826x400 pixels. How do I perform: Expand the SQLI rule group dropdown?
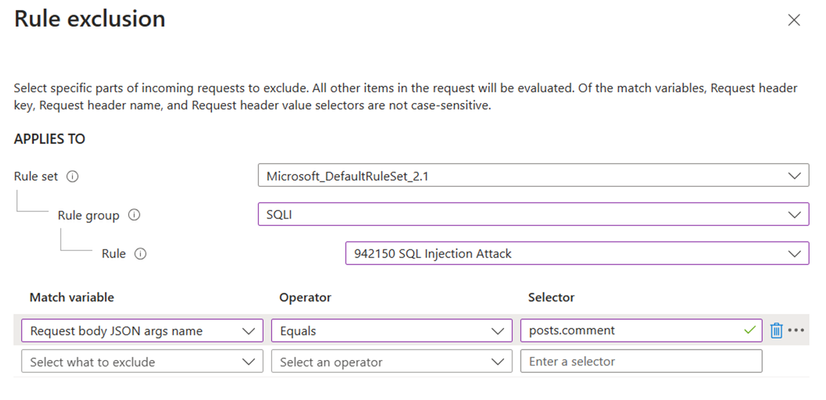point(534,214)
